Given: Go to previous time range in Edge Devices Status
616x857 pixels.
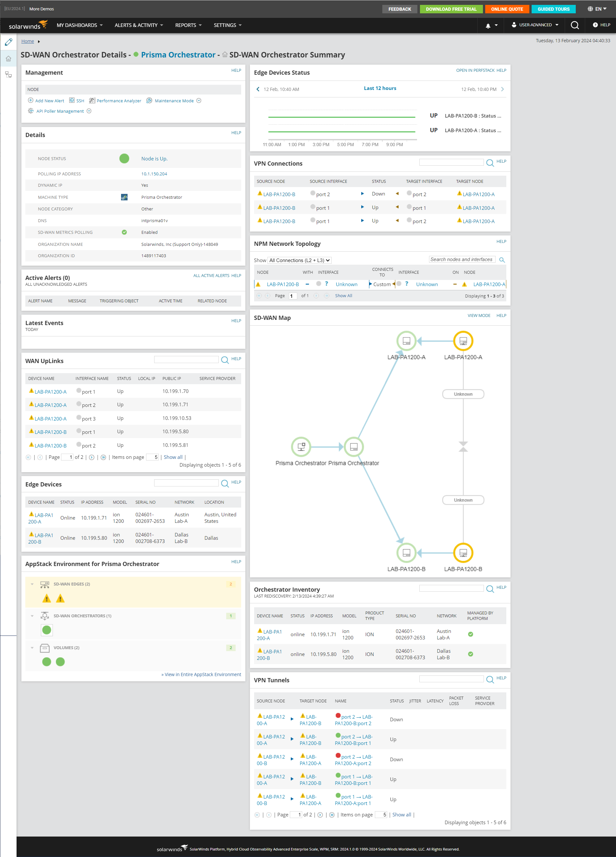Looking at the screenshot, I should (258, 89).
